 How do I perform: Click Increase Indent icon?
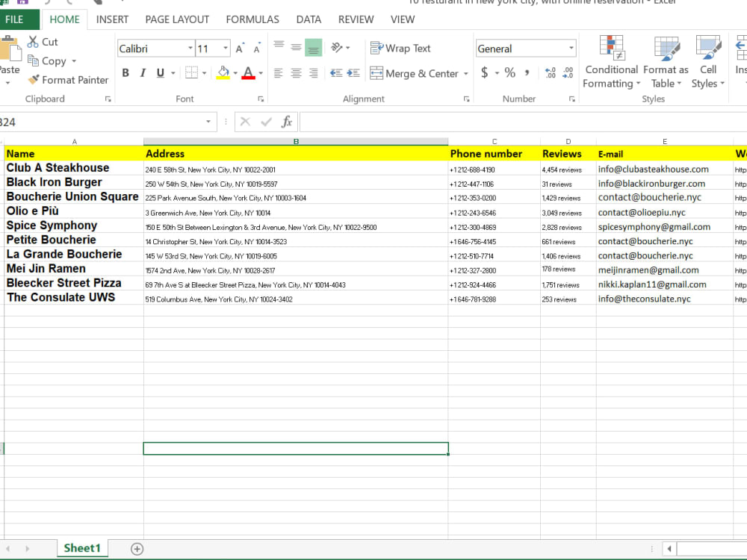pos(353,73)
